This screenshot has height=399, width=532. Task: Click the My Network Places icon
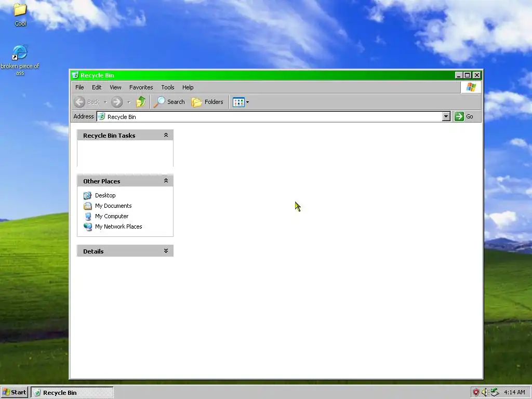[x=87, y=227]
